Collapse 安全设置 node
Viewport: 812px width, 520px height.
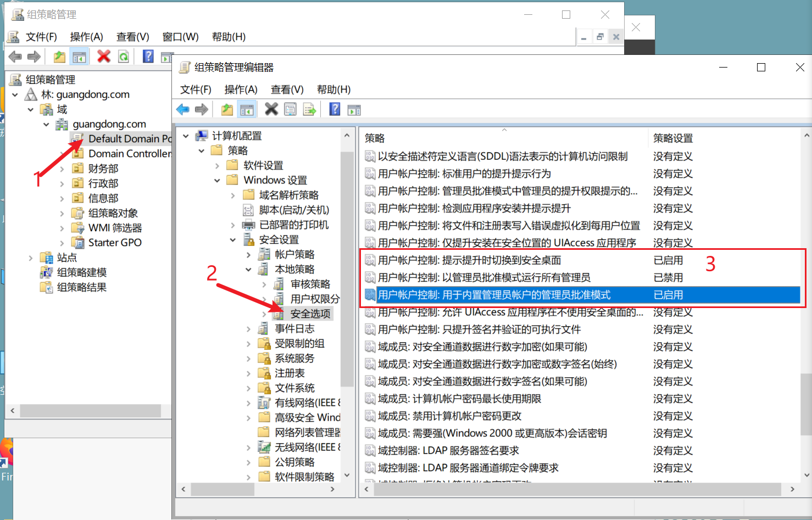(x=232, y=239)
